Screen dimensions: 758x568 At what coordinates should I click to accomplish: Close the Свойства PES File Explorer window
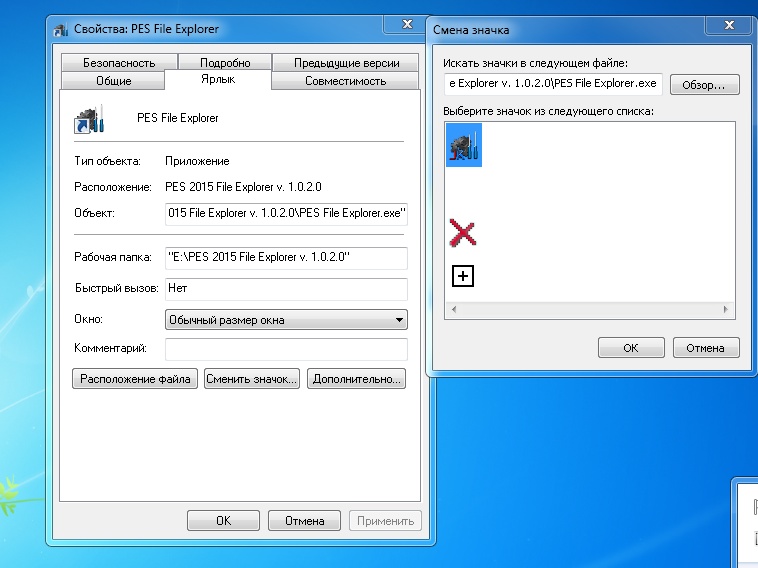(407, 24)
